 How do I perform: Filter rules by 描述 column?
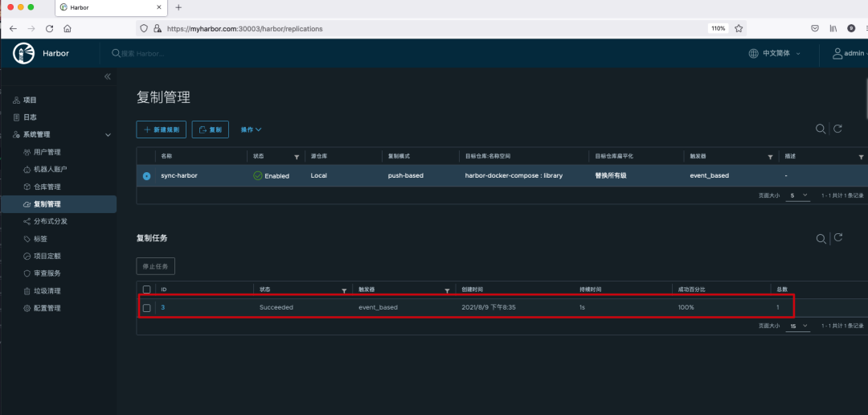861,158
